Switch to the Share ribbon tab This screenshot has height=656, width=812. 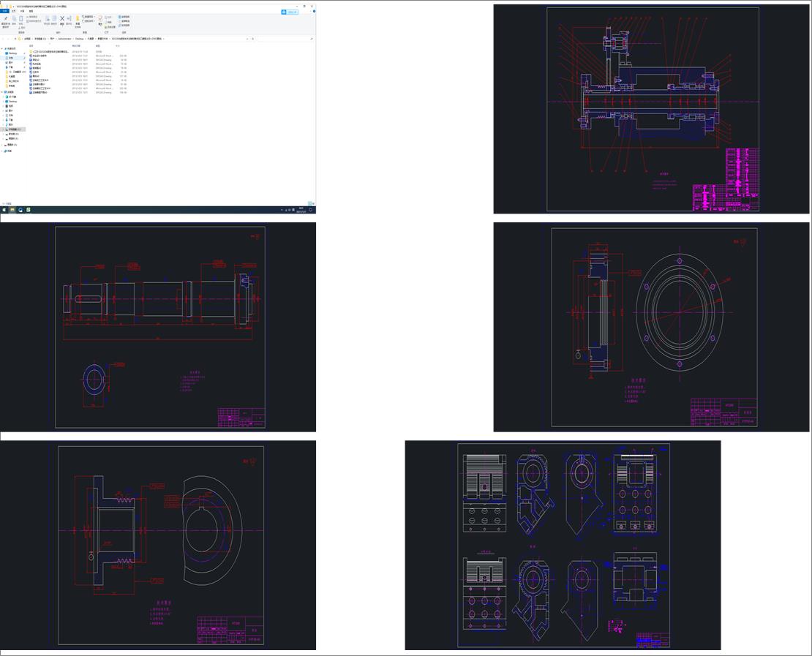22,11
